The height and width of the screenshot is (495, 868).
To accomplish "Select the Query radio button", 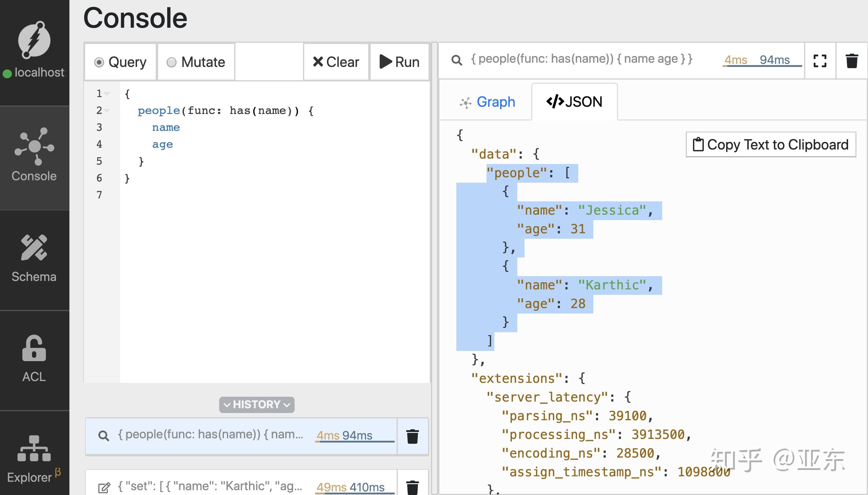I will pyautogui.click(x=99, y=62).
